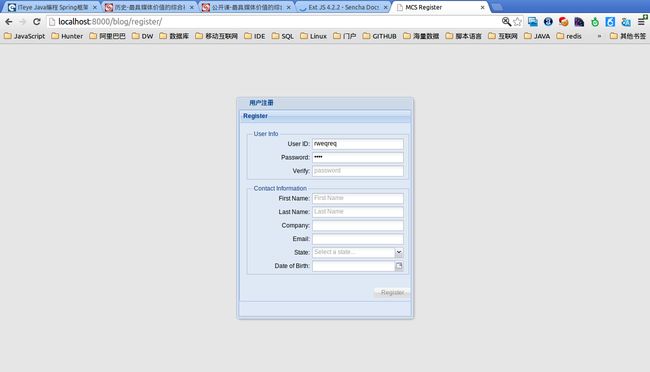Open the new tab button
Image resolution: width=650 pixels, height=372 pixels.
coord(497,7)
